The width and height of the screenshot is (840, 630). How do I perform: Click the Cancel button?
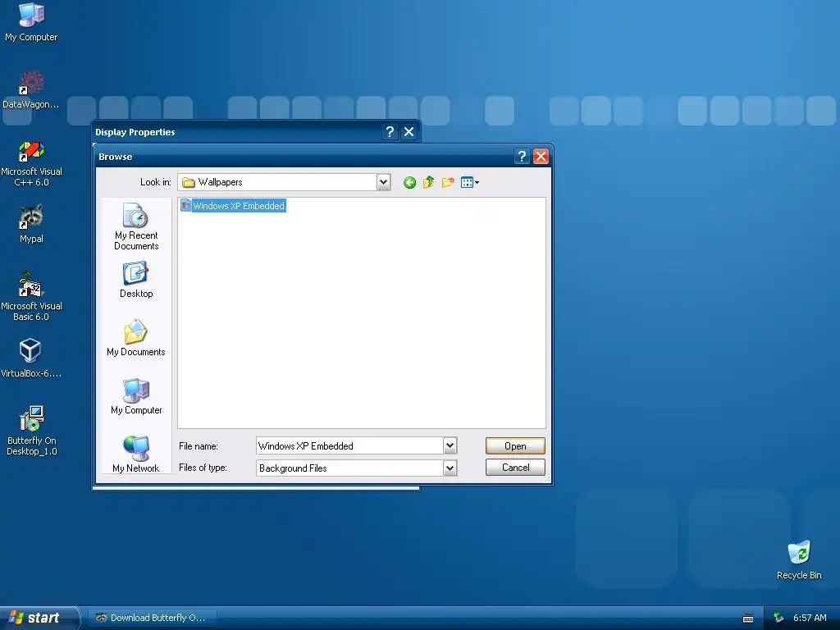(515, 467)
